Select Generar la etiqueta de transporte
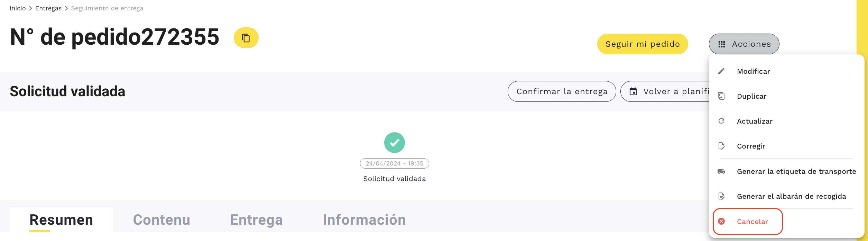This screenshot has width=868, height=241. pyautogui.click(x=796, y=171)
